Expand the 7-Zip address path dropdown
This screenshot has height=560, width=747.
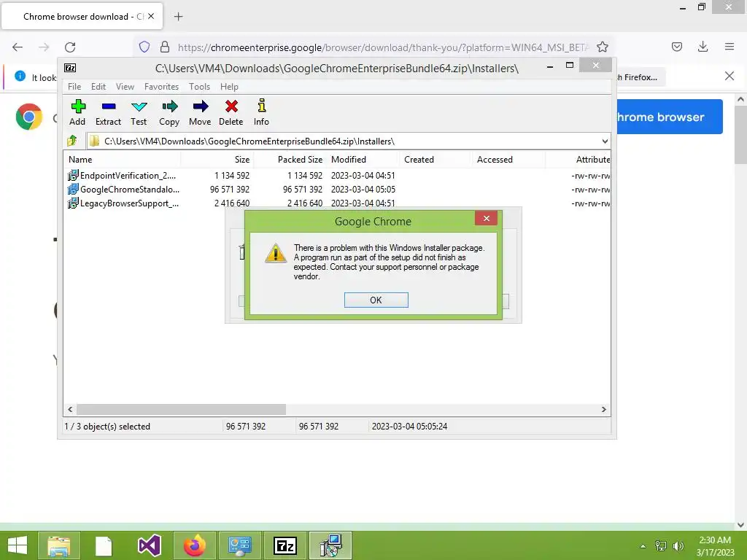605,141
